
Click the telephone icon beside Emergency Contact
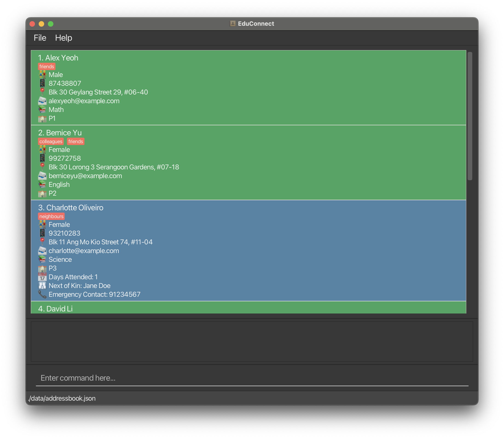[x=42, y=294]
